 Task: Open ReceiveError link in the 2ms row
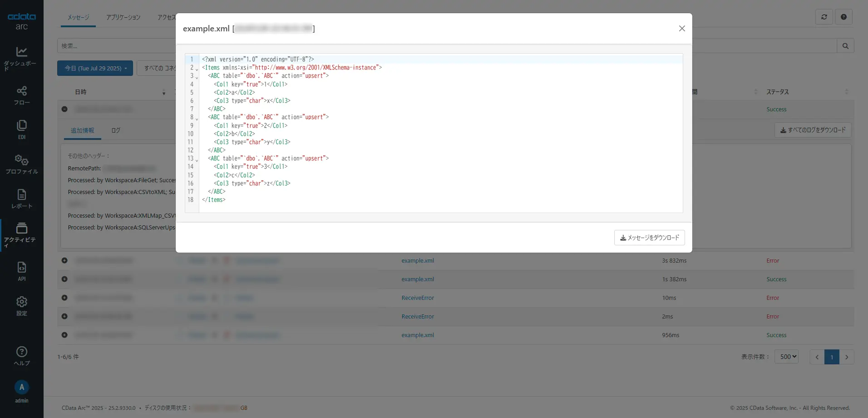418,317
